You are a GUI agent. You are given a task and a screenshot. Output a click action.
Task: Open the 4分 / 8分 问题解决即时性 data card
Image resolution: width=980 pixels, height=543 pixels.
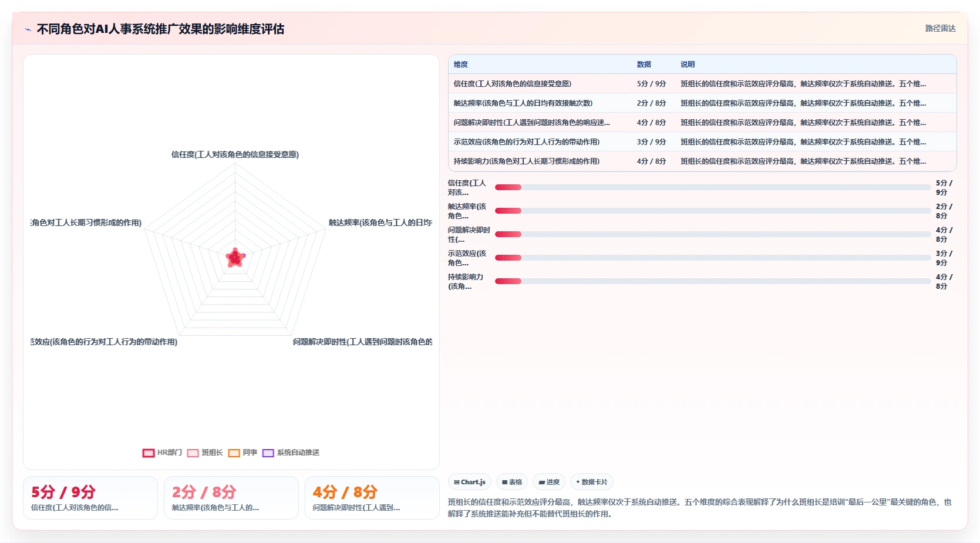point(372,498)
